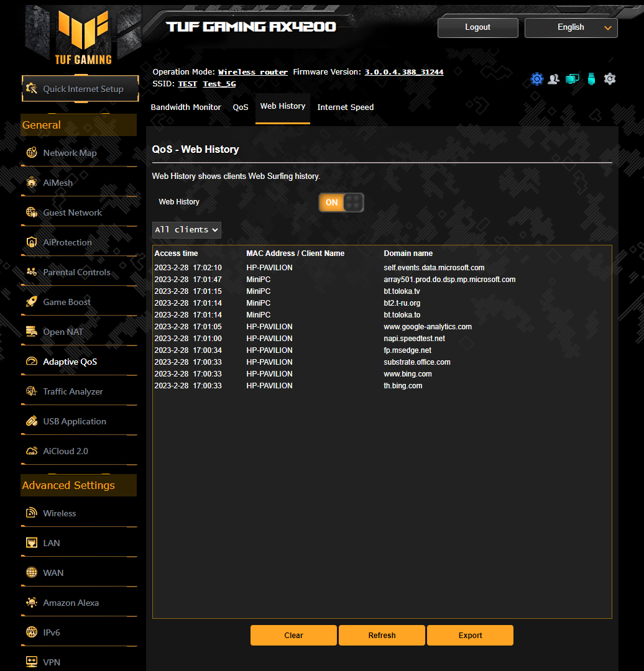Screen dimensions: 644x671
Task: Click the Wireless router operation mode link
Action: point(252,72)
